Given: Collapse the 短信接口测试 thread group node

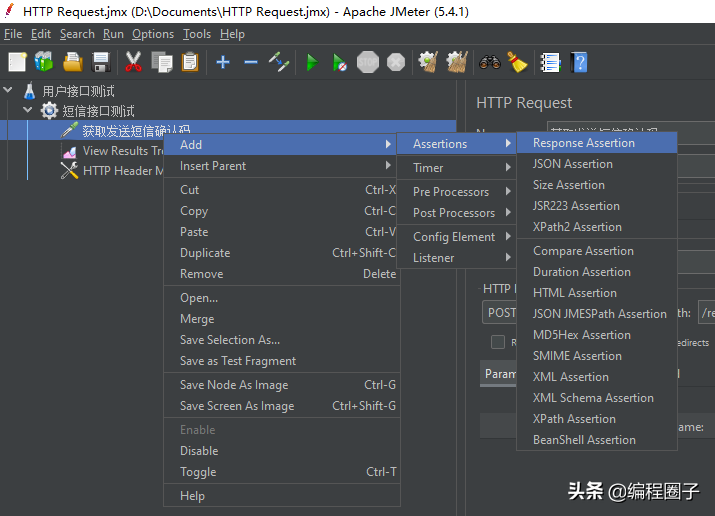Looking at the screenshot, I should click(27, 109).
